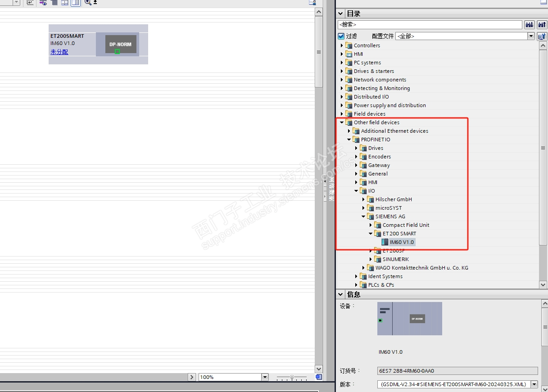Click the overview navigation icon at the canvas corner
The width and height of the screenshot is (548, 392).
319,377
